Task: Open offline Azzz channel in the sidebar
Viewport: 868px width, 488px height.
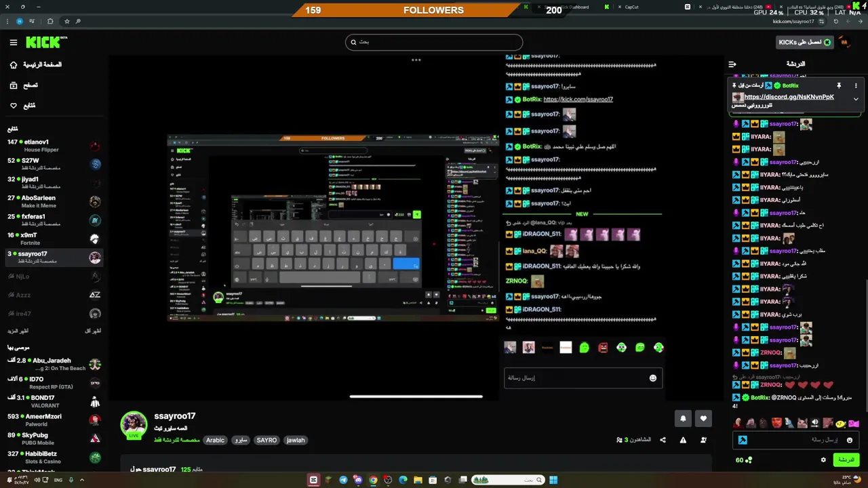Action: click(x=54, y=295)
